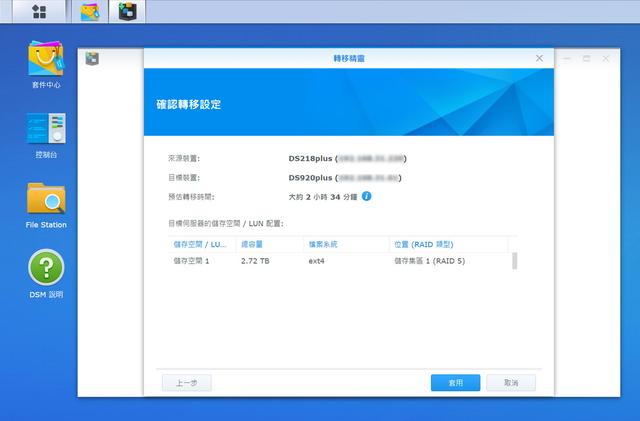Click the table vertical scrollbar thumb
This screenshot has width=640, height=421.
click(514, 261)
